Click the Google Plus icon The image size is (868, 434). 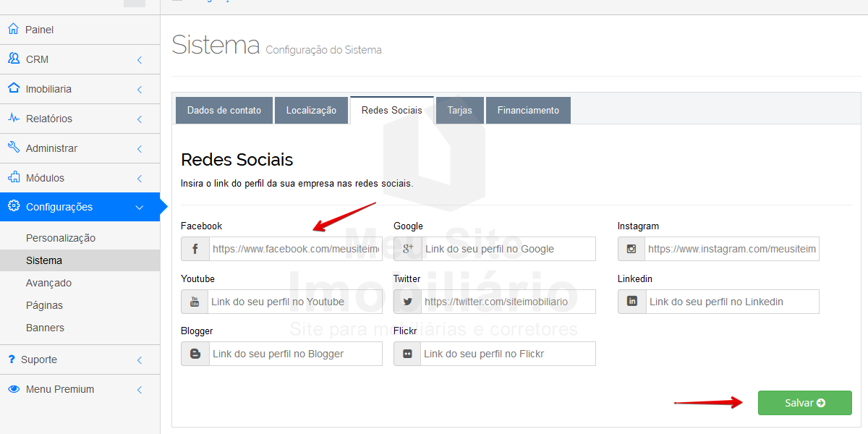coord(407,249)
